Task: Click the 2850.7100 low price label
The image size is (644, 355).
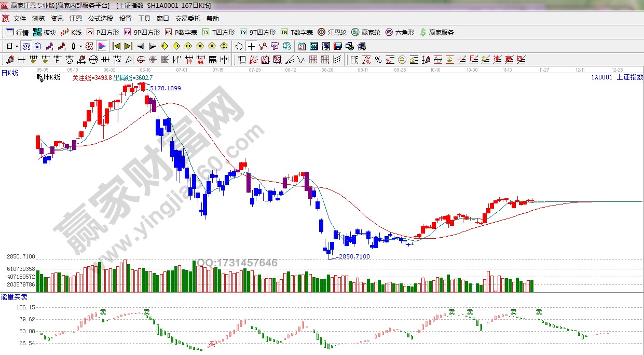Action: (x=354, y=256)
